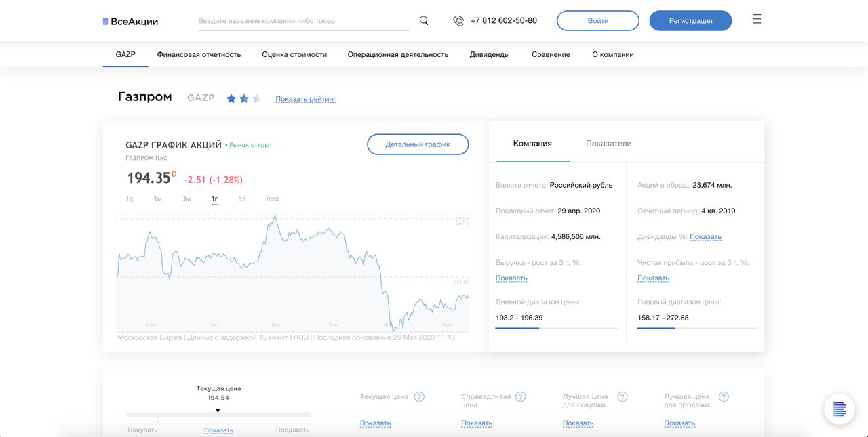Click the Годовой диапазон цены bar
This screenshot has width=868, height=437.
(x=697, y=328)
